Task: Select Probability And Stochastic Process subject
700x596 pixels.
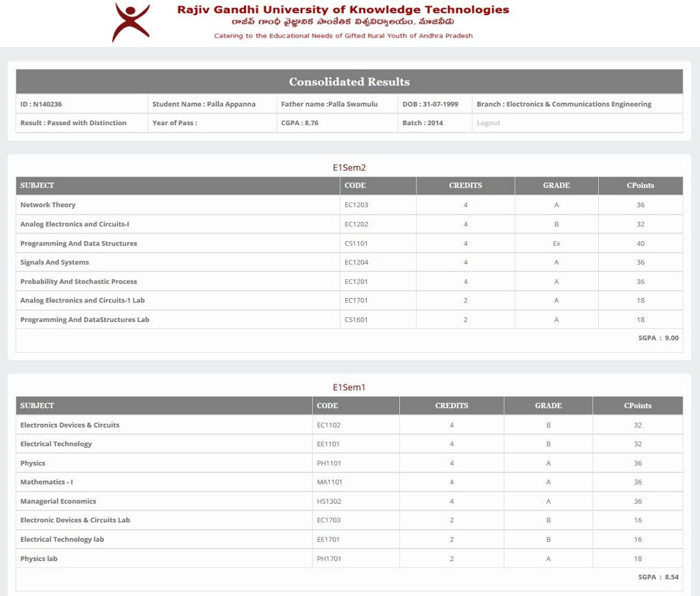Action: pos(79,282)
